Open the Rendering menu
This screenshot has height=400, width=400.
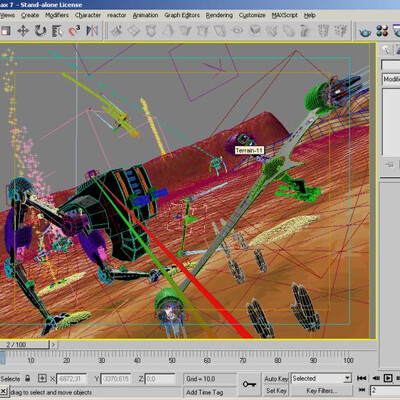coord(219,15)
